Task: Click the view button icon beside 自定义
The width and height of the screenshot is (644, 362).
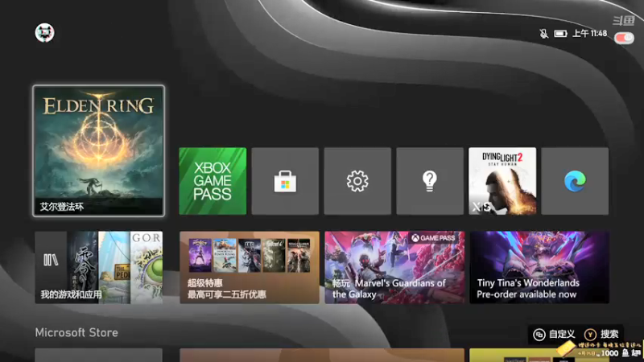Action: coord(539,335)
